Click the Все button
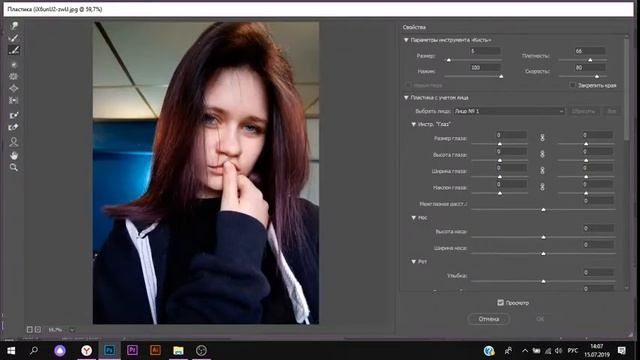The height and width of the screenshot is (360, 640). pos(611,111)
